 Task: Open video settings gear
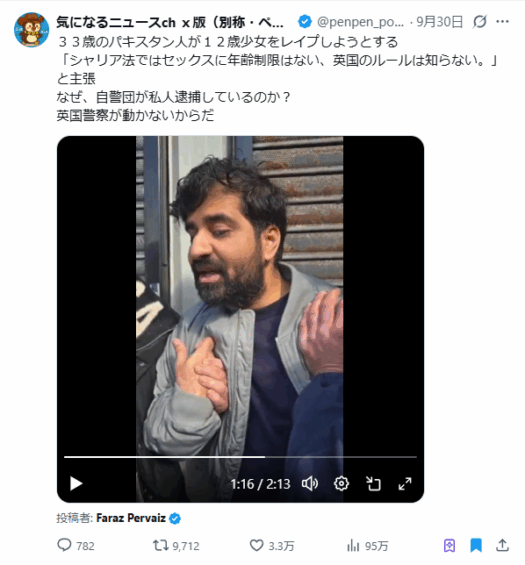(341, 484)
